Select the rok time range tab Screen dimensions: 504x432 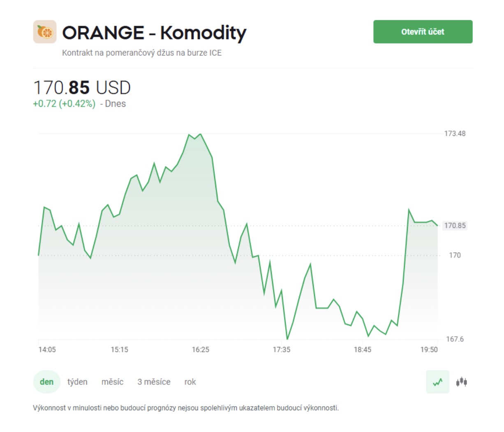point(190,382)
